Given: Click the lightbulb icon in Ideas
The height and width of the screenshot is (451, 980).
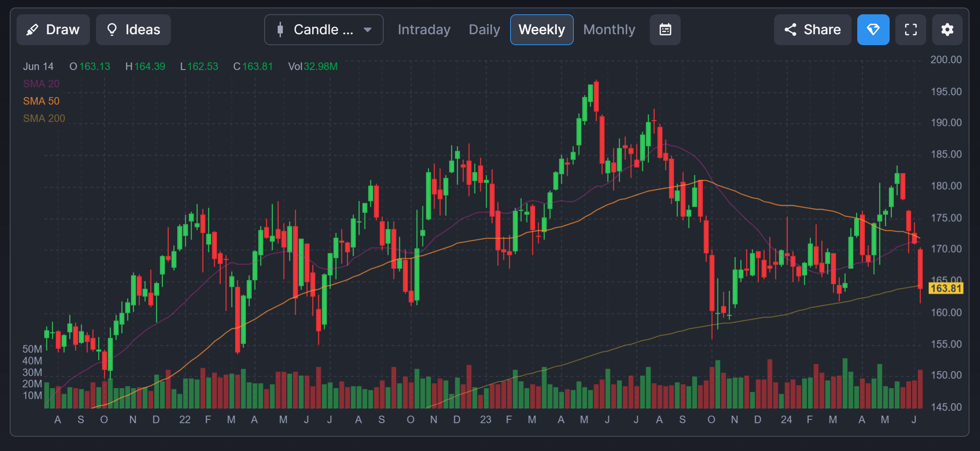Looking at the screenshot, I should click(112, 30).
